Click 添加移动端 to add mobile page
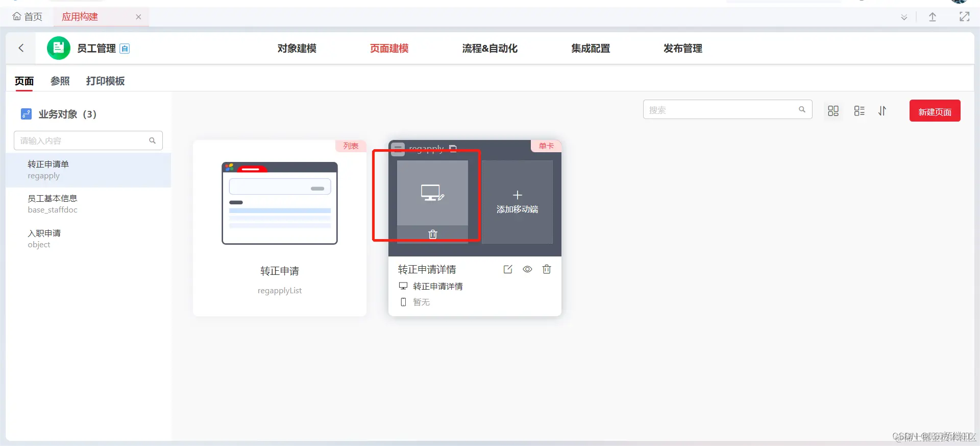980x446 pixels. 518,202
